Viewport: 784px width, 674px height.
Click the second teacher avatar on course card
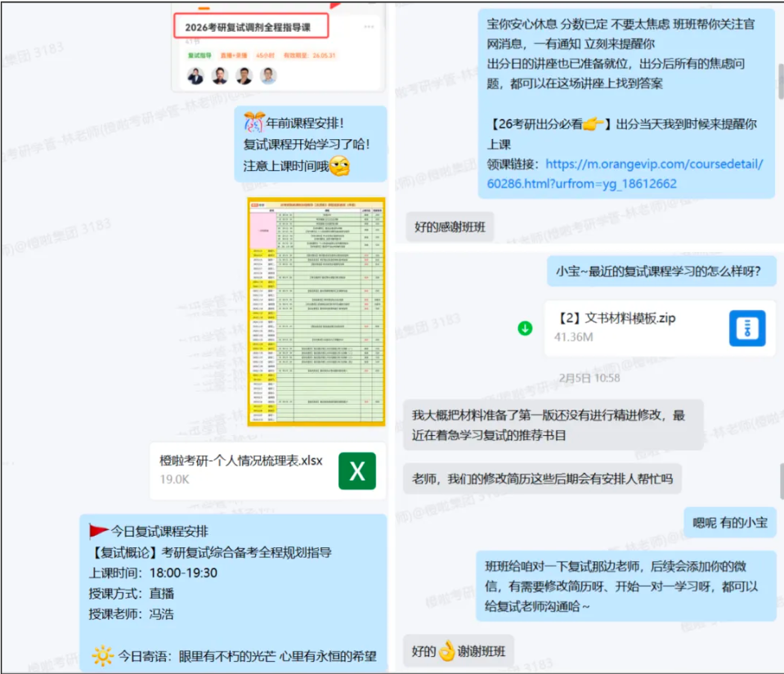[220, 76]
